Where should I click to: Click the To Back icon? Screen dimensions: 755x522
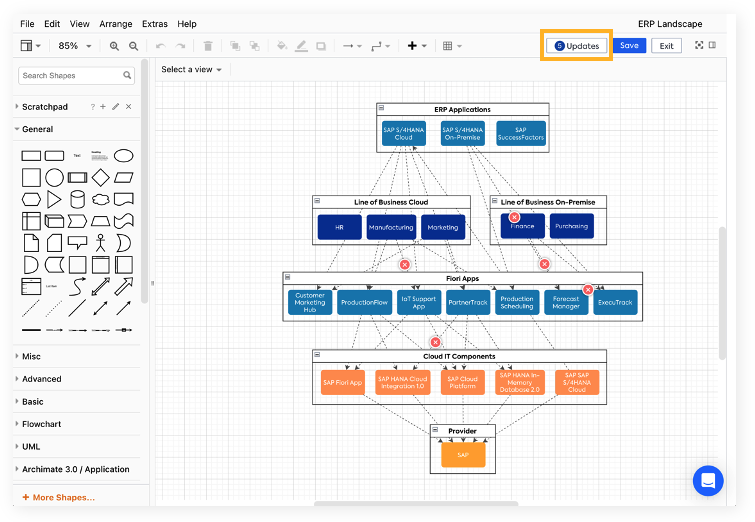pyautogui.click(x=255, y=46)
